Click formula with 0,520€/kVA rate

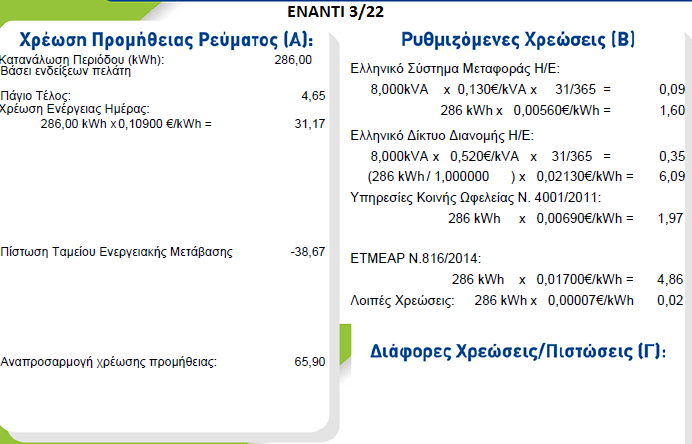pos(491,156)
